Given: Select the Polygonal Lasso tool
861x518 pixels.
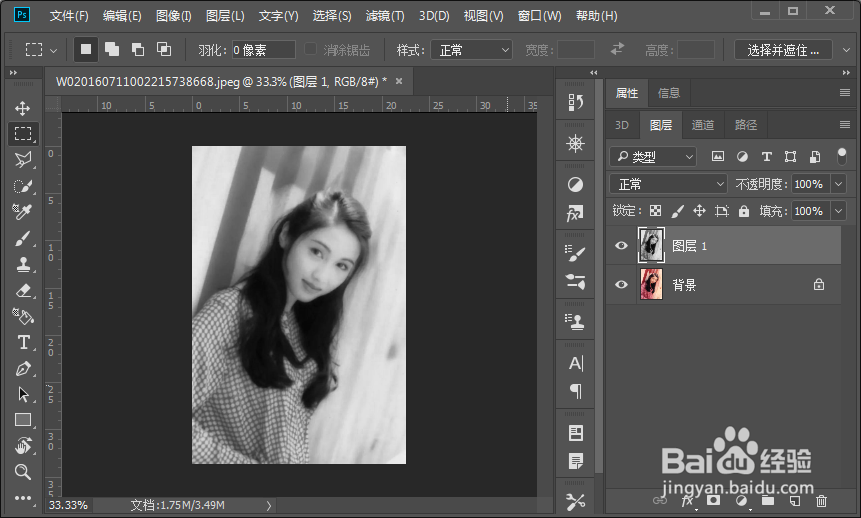Looking at the screenshot, I should tap(23, 160).
